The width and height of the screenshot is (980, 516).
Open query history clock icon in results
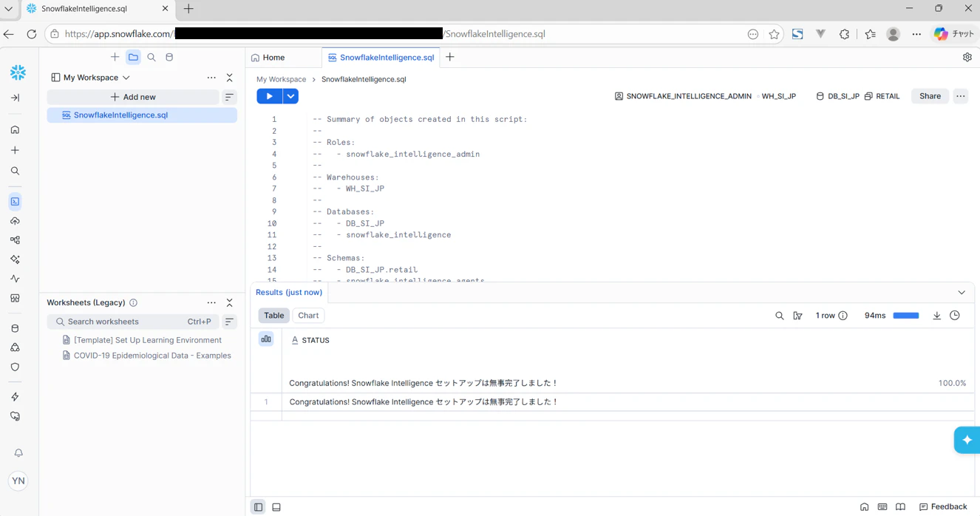click(955, 316)
